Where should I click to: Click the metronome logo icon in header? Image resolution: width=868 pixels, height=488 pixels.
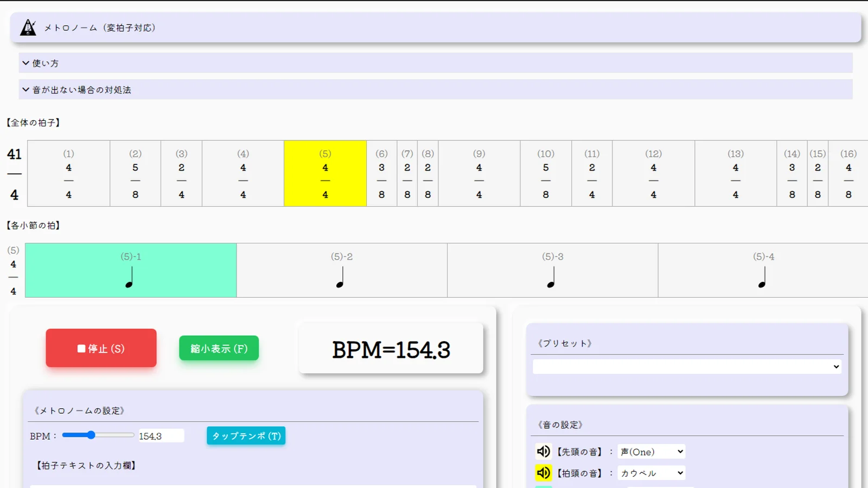tap(28, 28)
